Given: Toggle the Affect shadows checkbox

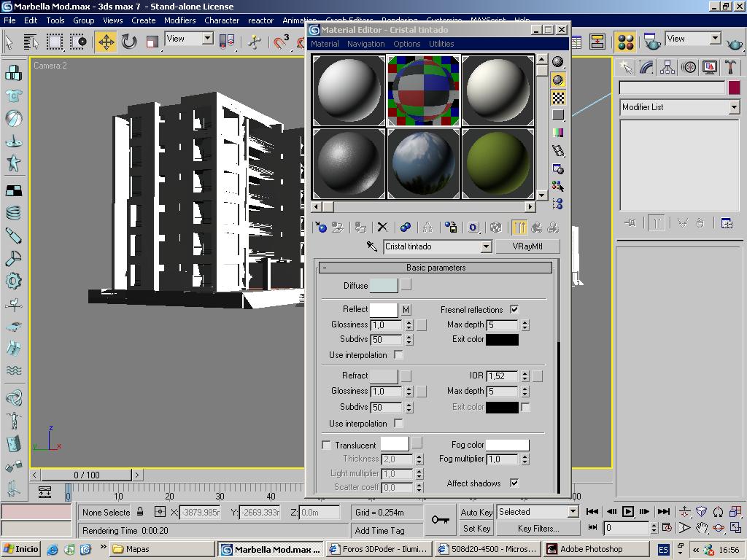Looking at the screenshot, I should [514, 483].
